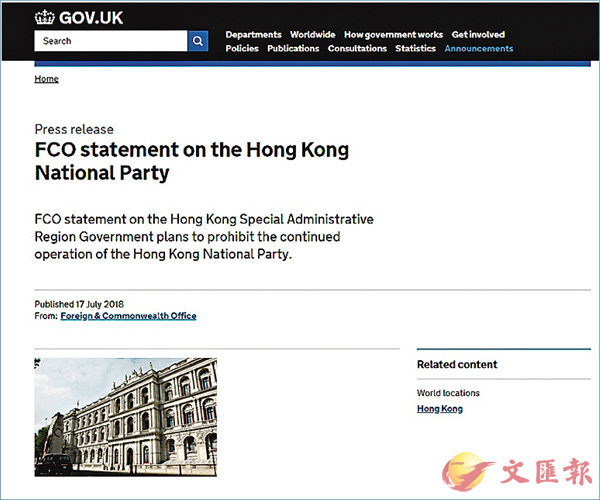Click the Foreign Office building photo
The image size is (600, 500).
point(125,416)
